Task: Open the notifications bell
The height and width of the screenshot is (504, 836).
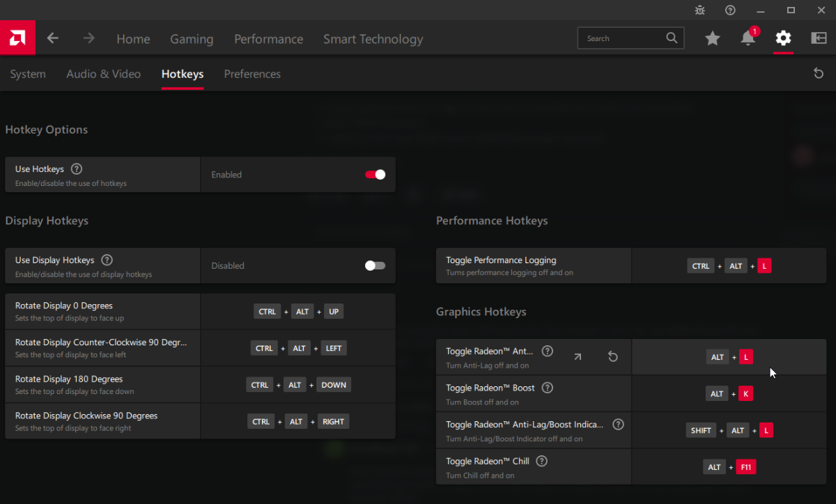Action: coord(748,38)
